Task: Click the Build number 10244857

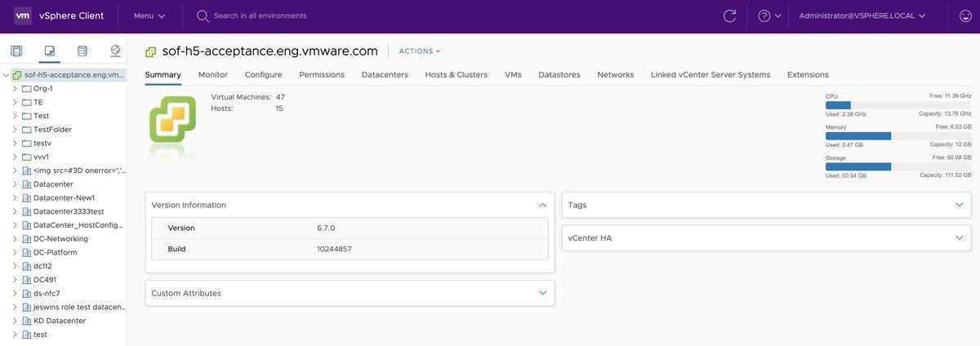Action: tap(335, 249)
